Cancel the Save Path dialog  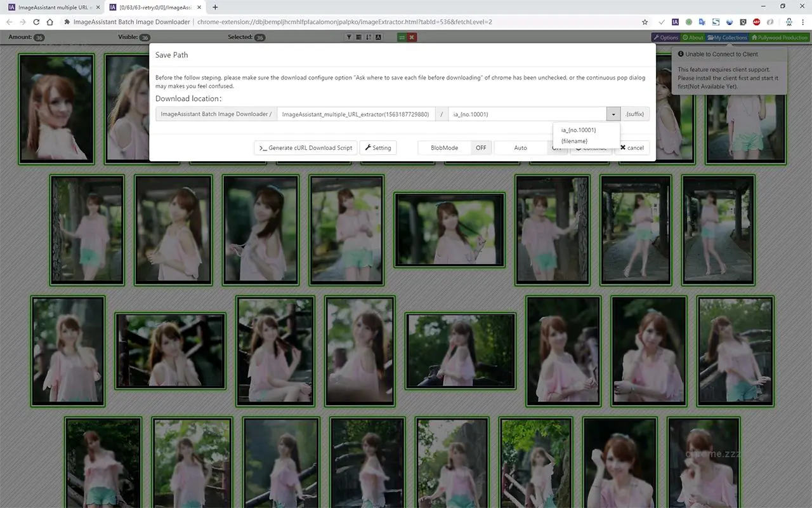(x=631, y=147)
